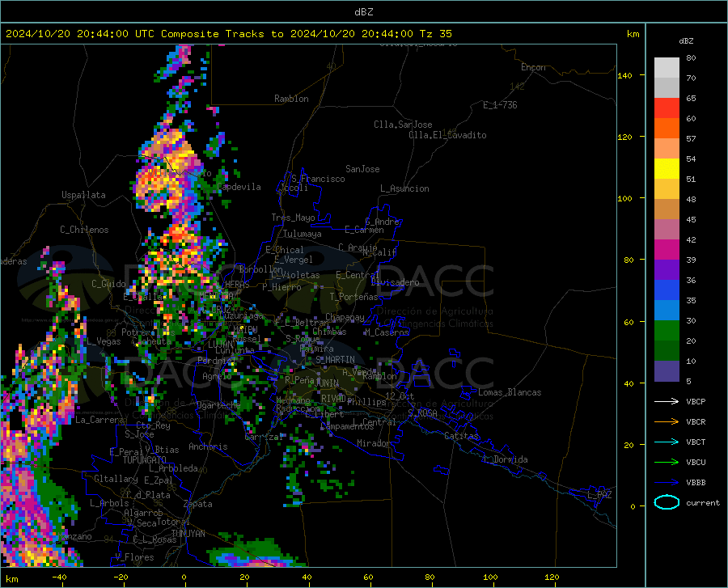Click the legend value 80
Image resolution: width=728 pixels, height=588 pixels.
click(x=691, y=58)
